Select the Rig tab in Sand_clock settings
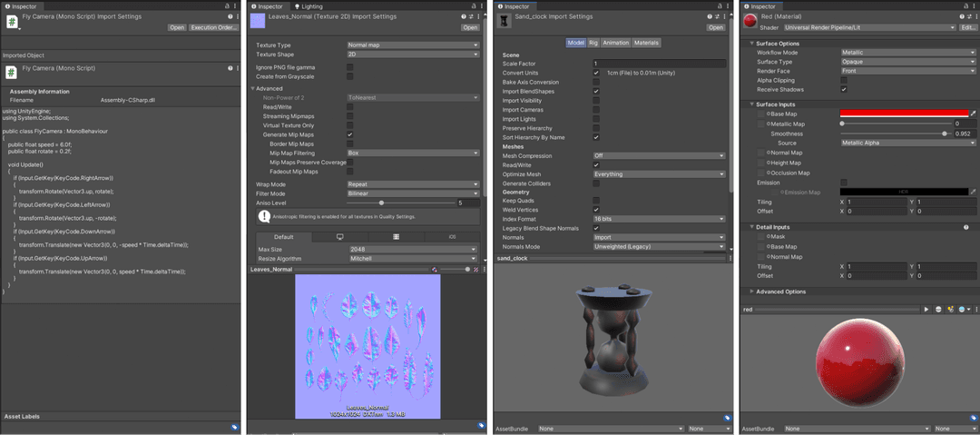980x435 pixels. point(593,43)
